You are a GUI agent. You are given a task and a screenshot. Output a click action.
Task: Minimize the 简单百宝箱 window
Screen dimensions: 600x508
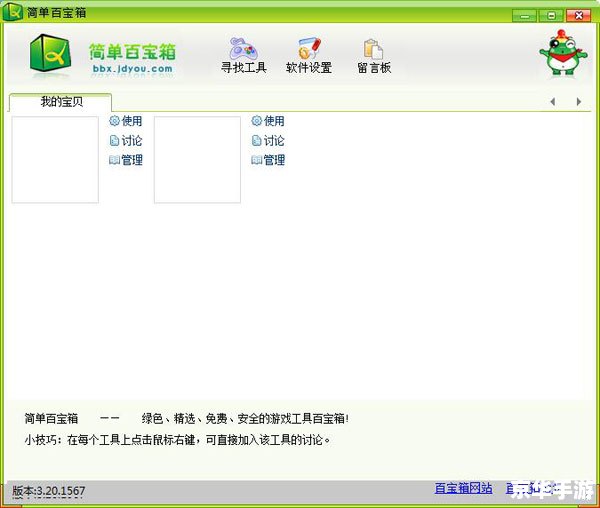click(x=525, y=16)
